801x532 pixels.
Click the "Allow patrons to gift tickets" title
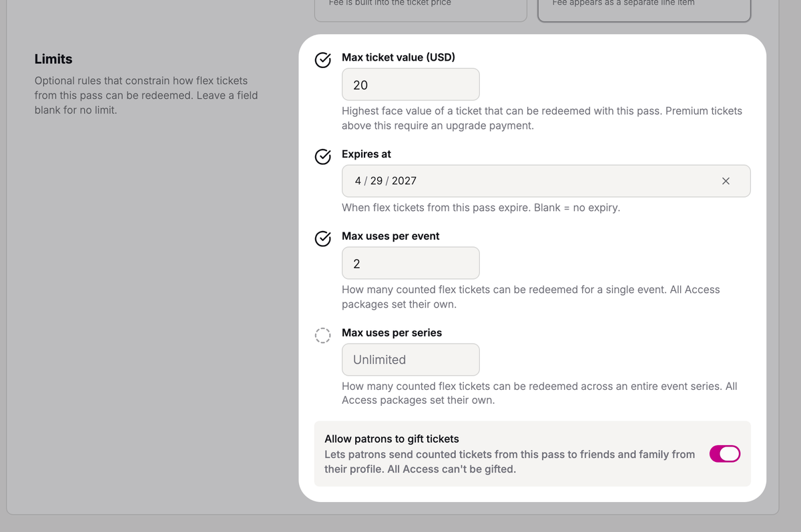click(392, 439)
